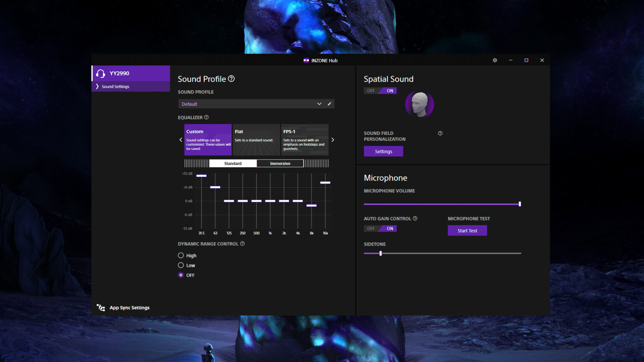This screenshot has width=644, height=362.
Task: Toggle Spatial Sound on/off switch
Action: point(380,90)
